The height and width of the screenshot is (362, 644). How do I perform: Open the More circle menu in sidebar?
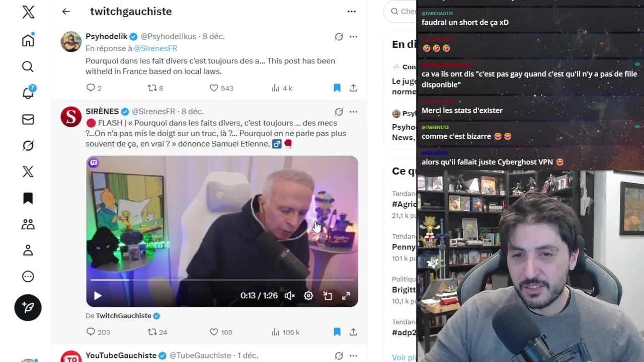[28, 277]
